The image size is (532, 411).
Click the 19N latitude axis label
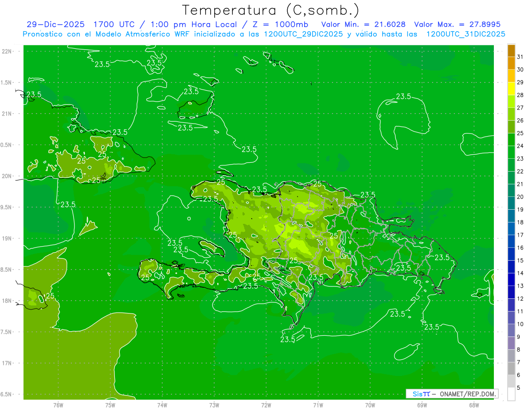pyautogui.click(x=6, y=239)
